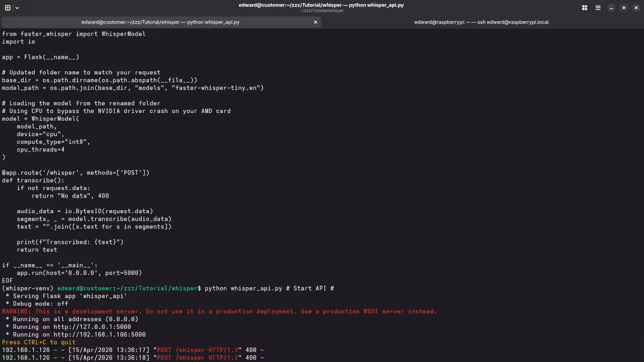This screenshot has width=644, height=362.
Task: Click the model_path code line
Action: pos(133,88)
